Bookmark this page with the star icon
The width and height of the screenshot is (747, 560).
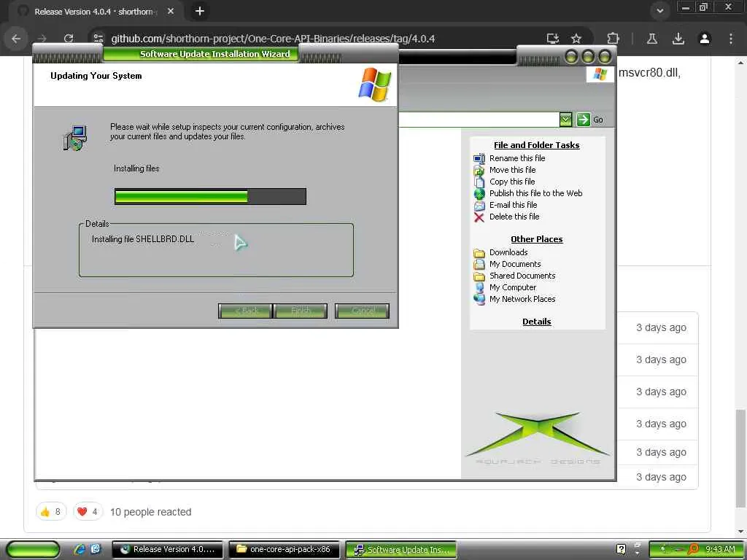(x=576, y=39)
